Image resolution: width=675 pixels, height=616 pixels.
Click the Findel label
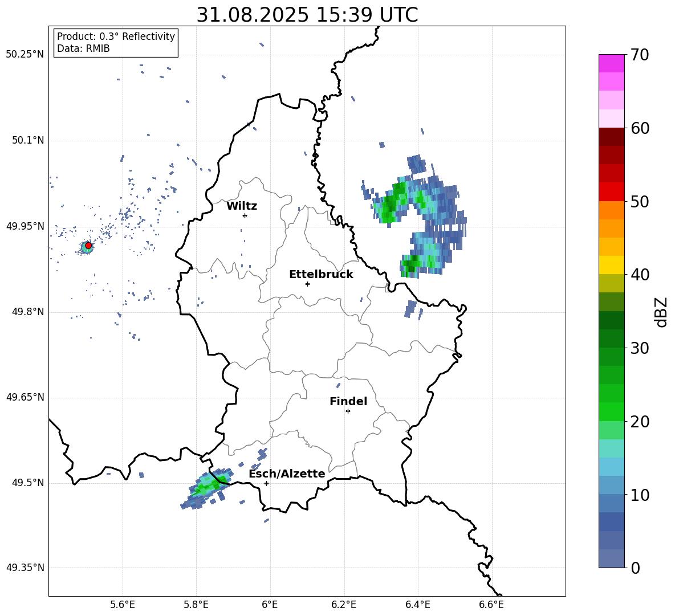tap(348, 402)
